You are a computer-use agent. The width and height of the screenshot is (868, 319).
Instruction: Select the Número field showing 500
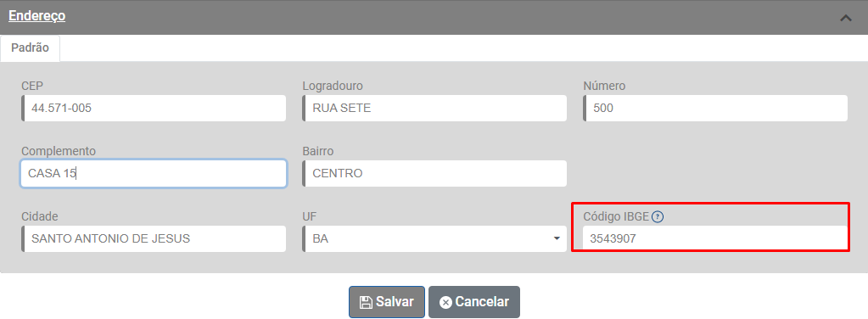coord(715,109)
